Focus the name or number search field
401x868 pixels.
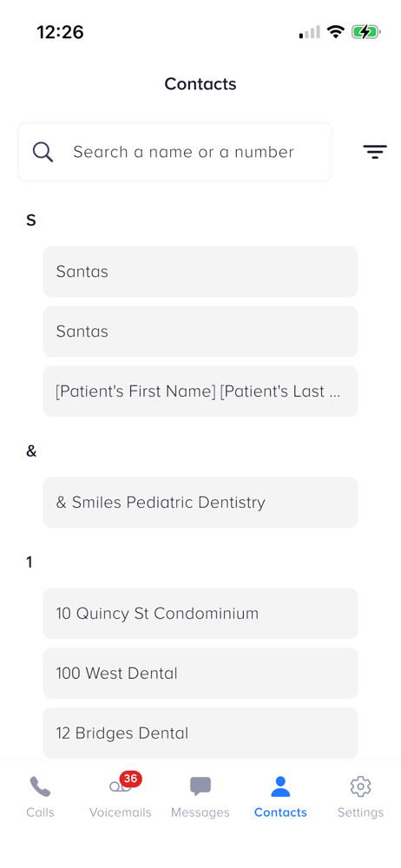(175, 152)
